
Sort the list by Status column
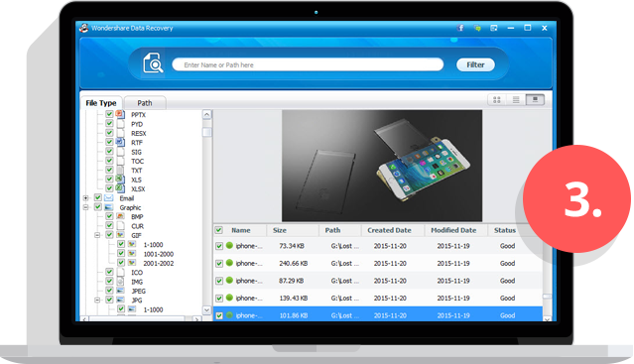pyautogui.click(x=505, y=230)
